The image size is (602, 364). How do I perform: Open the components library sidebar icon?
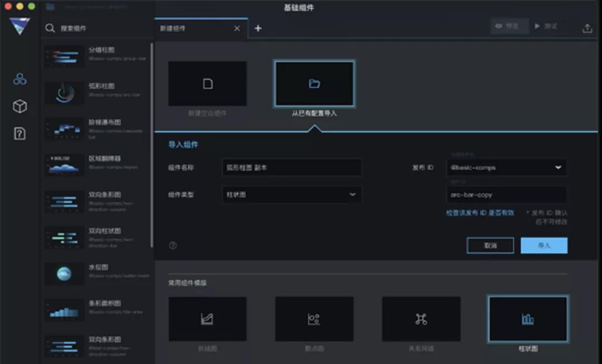coord(20,79)
